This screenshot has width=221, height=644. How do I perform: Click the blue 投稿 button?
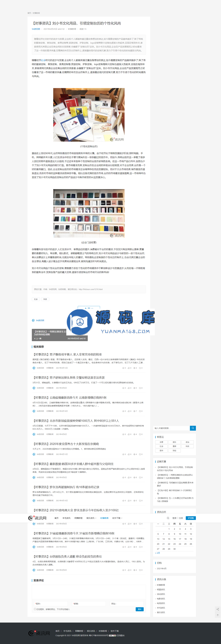click(191, 518)
